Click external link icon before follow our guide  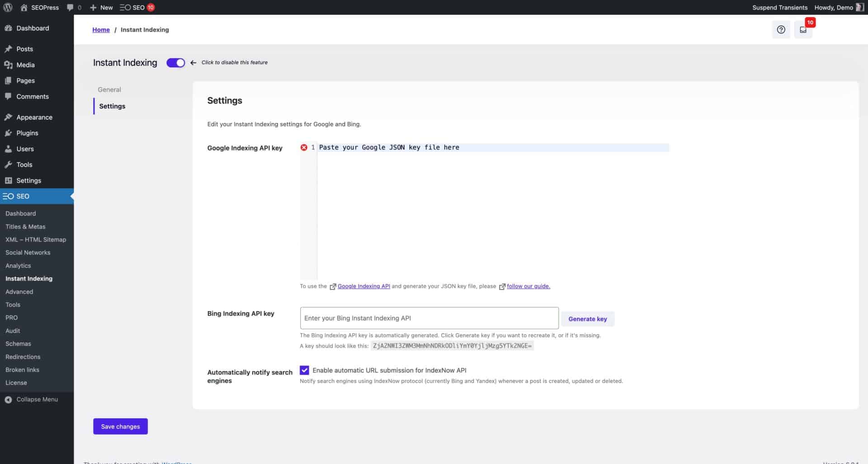click(x=502, y=286)
